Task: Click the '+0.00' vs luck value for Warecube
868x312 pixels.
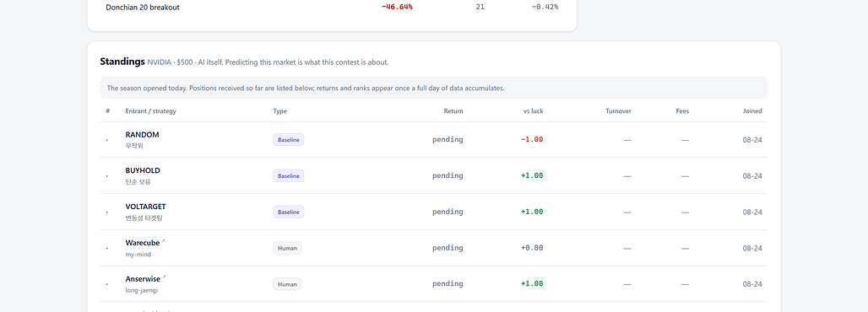Action: point(532,248)
